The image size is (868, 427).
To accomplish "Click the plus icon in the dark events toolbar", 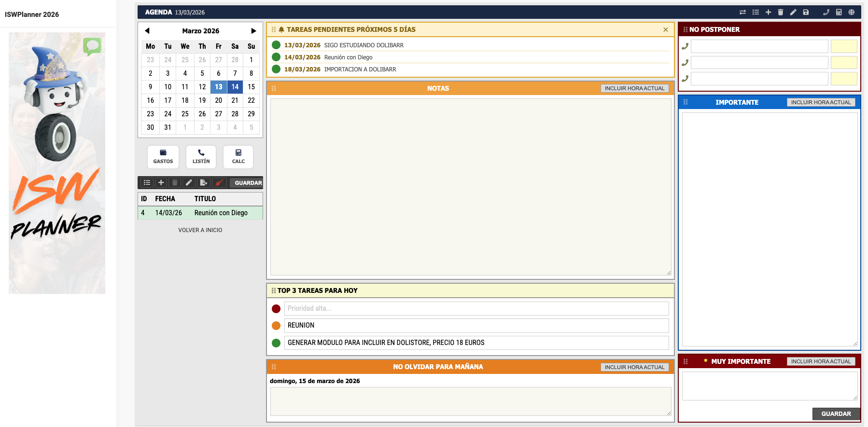I will (x=161, y=183).
